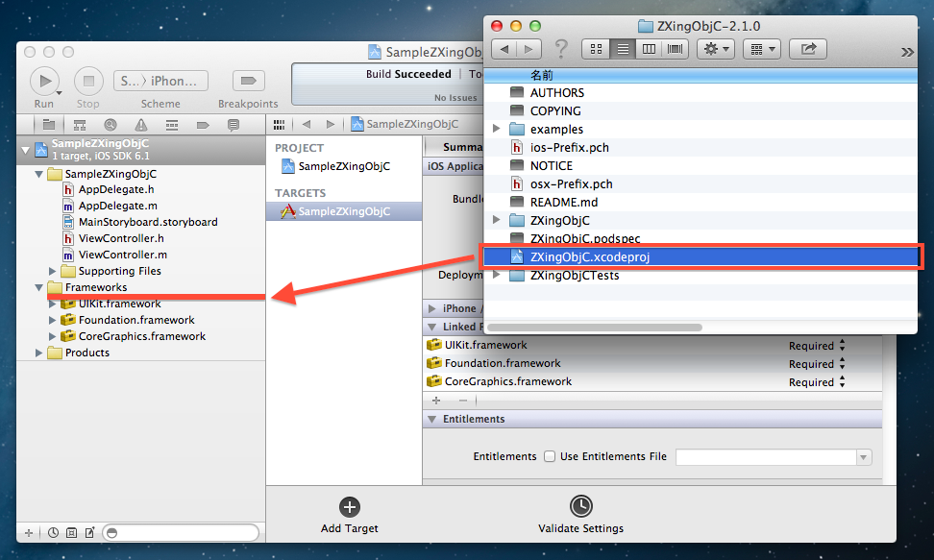Go back in the Finder window
934x560 pixels.
[504, 49]
